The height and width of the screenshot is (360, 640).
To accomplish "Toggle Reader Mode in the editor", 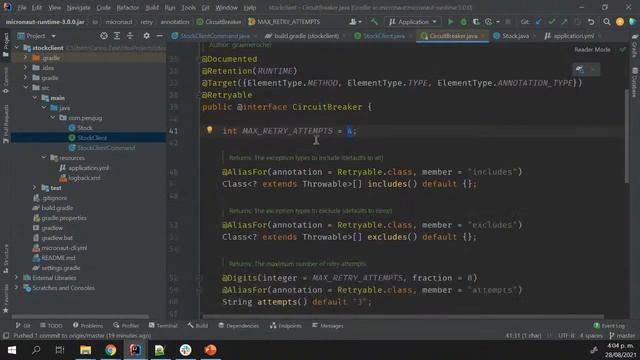I will pyautogui.click(x=592, y=49).
